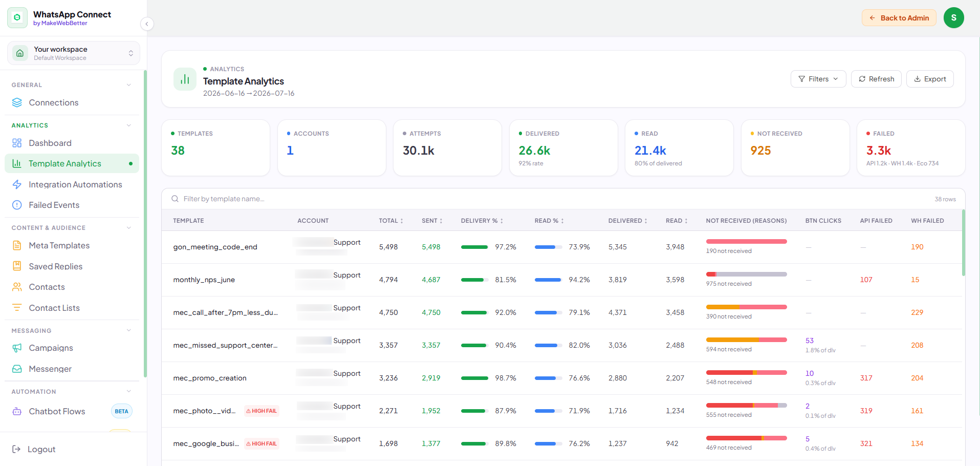Click the 38 rows count label

tap(945, 199)
